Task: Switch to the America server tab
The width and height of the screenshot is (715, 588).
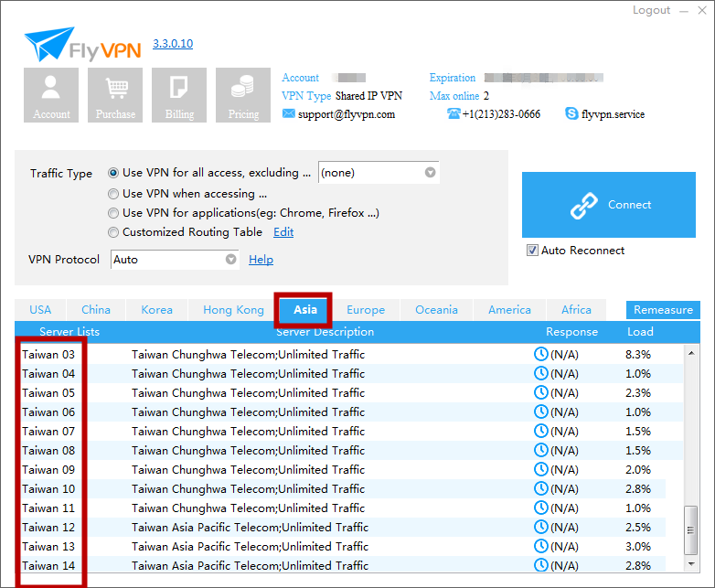Action: (x=509, y=310)
